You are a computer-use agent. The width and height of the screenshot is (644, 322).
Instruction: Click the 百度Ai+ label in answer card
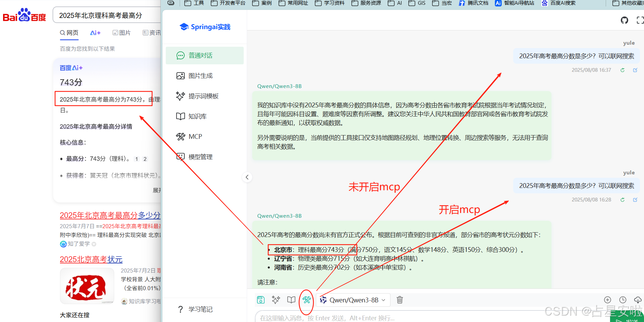71,68
